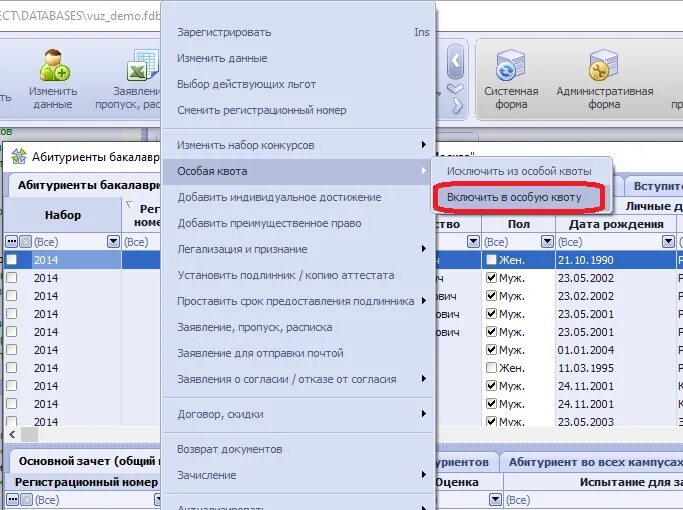Toggle the row checkbox left of the third 2014 row
Image resolution: width=683 pixels, height=510 pixels.
click(x=12, y=295)
